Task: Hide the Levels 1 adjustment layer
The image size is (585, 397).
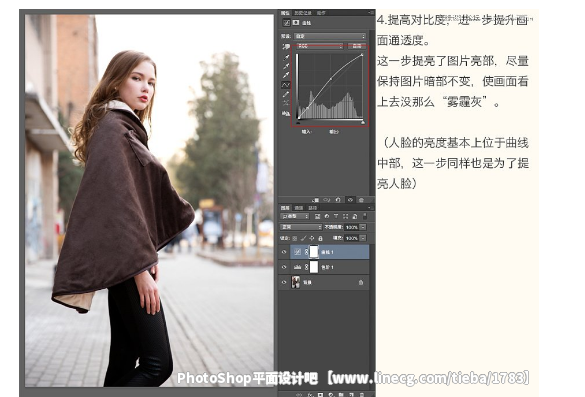Action: pos(284,267)
